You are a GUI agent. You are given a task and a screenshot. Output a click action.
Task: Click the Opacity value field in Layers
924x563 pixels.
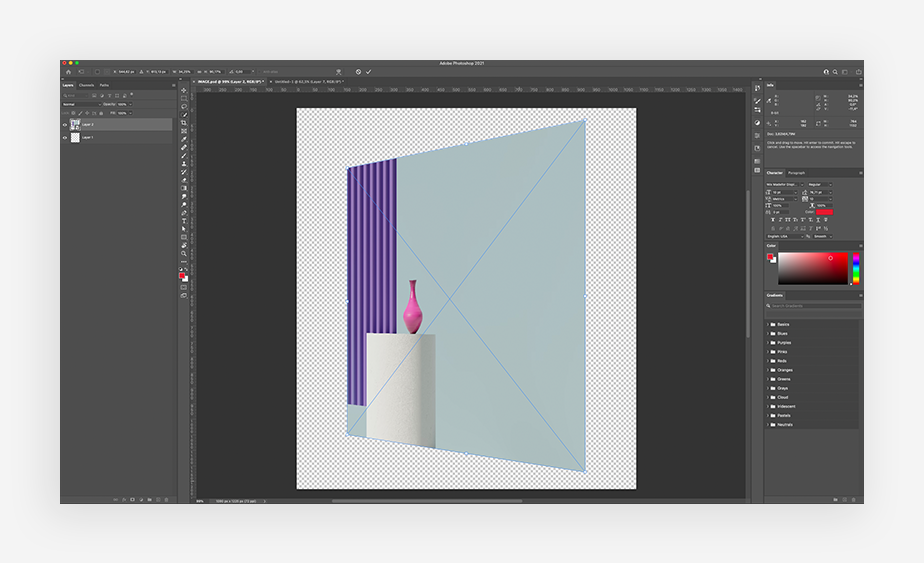[x=123, y=104]
